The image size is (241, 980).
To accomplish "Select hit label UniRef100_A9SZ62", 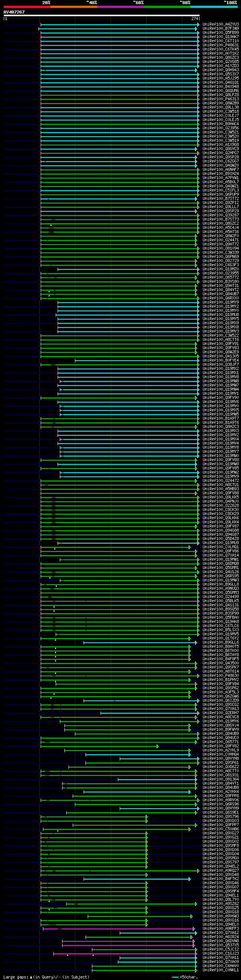I will pos(221,903).
